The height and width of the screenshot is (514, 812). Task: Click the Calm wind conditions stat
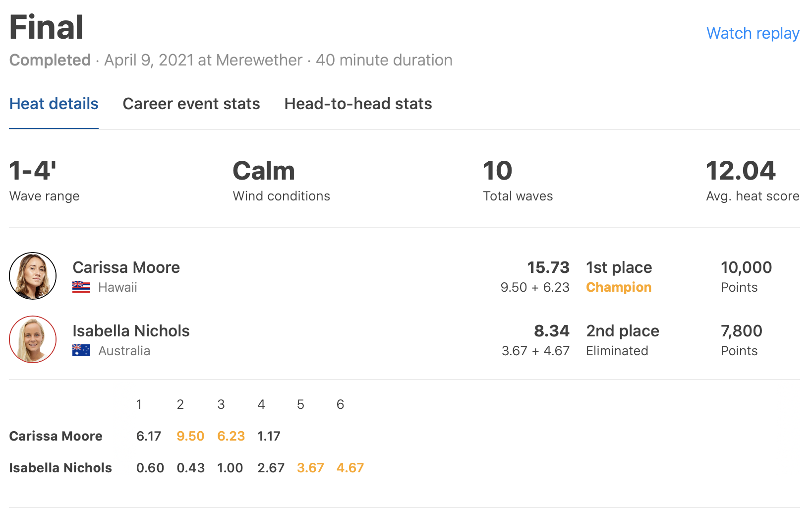click(264, 171)
